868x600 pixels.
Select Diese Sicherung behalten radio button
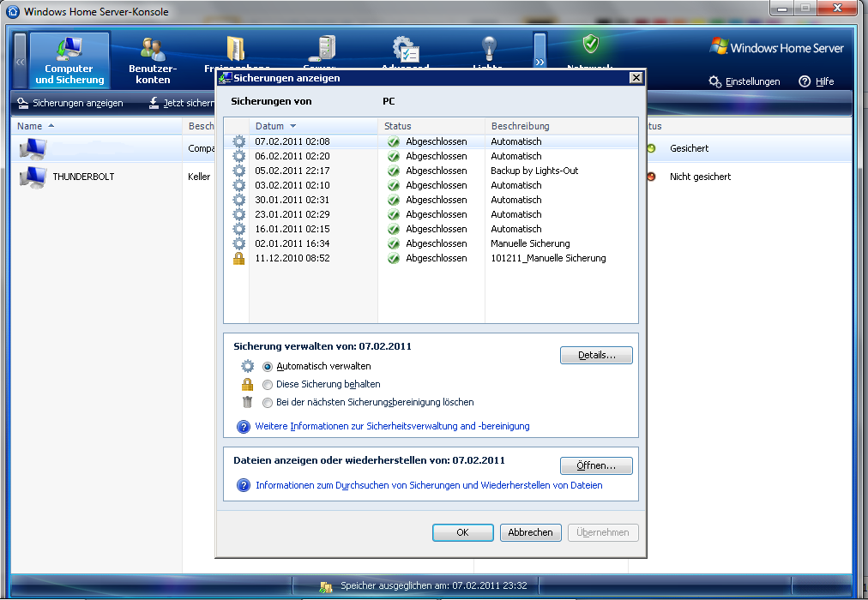point(268,384)
